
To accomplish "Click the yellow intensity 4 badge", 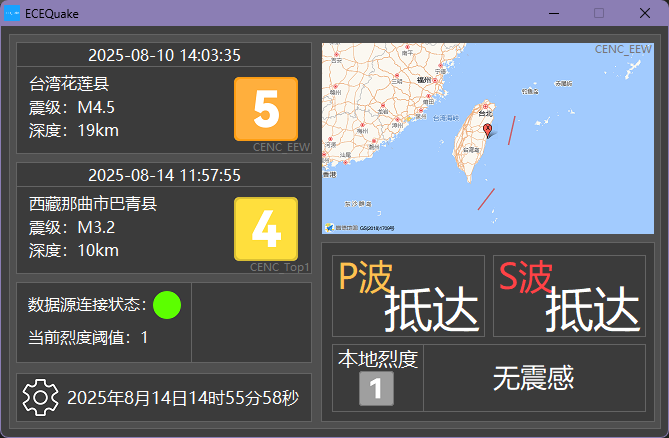I will click(266, 229).
